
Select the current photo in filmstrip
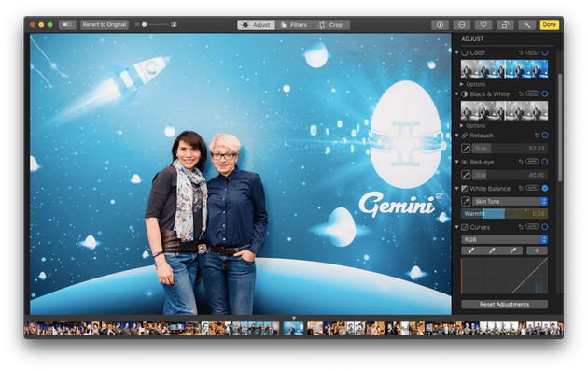(x=294, y=329)
